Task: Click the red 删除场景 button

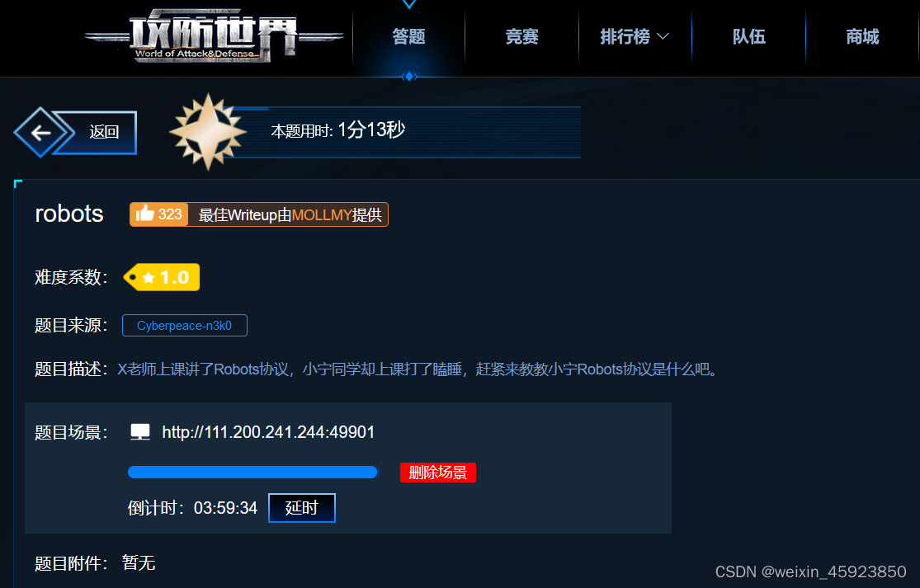Action: tap(437, 473)
